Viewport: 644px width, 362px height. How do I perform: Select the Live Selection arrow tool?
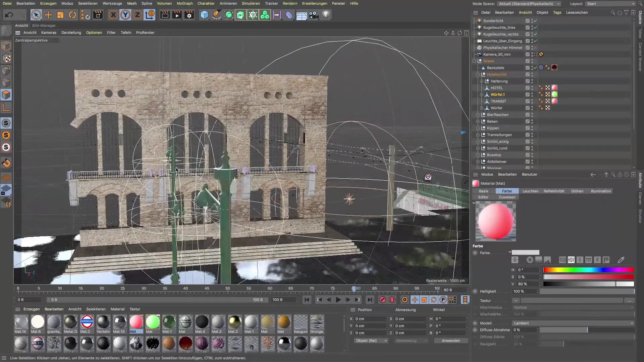pos(36,15)
